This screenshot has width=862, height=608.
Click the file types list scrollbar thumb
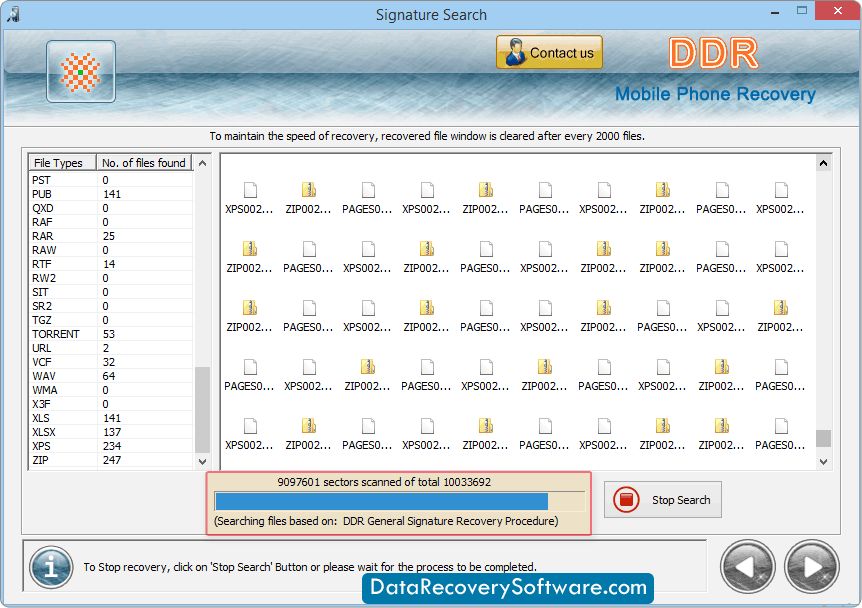click(202, 410)
